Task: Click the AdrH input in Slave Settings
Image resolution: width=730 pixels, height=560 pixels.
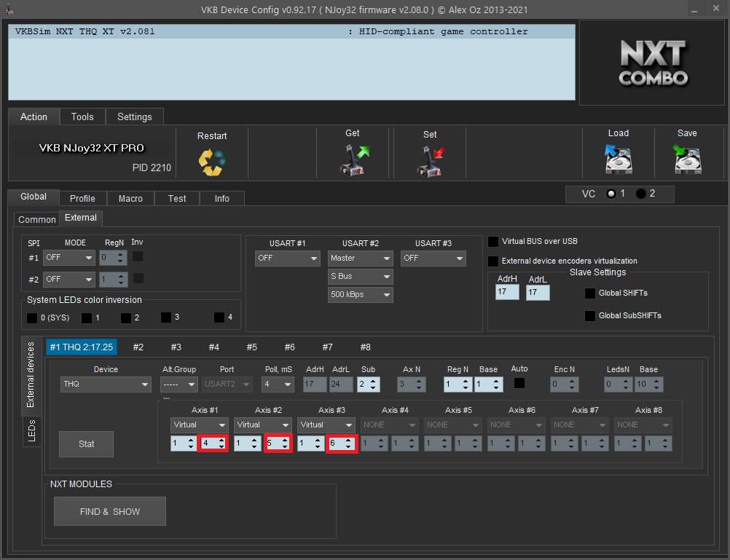Action: (507, 292)
